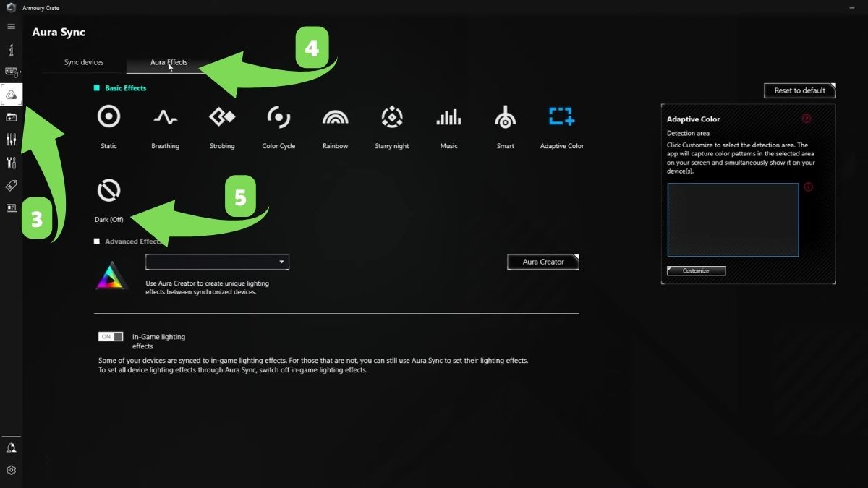868x488 pixels.
Task: Select the Breathing lighting effect
Action: pyautogui.click(x=165, y=126)
